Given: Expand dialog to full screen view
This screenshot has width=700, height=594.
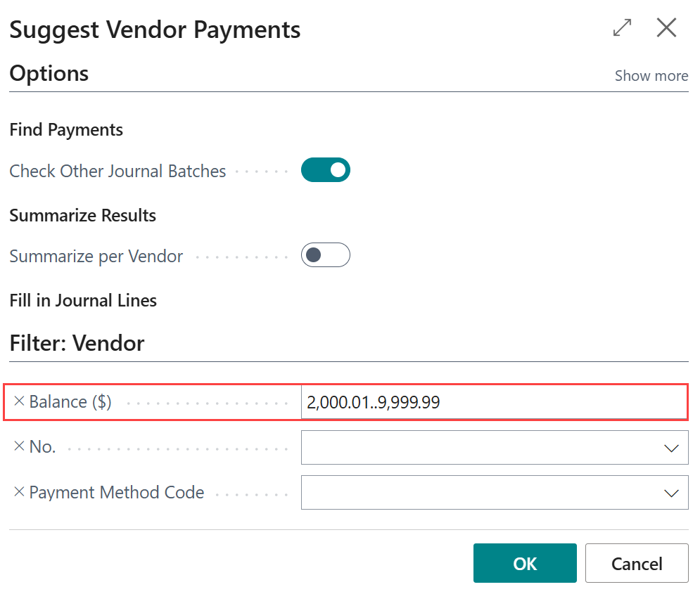Looking at the screenshot, I should (x=621, y=27).
